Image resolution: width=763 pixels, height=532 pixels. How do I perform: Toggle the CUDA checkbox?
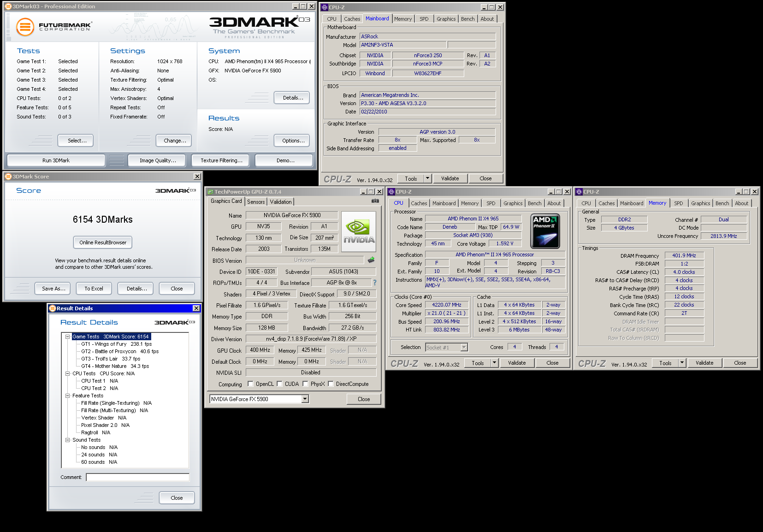click(x=279, y=384)
